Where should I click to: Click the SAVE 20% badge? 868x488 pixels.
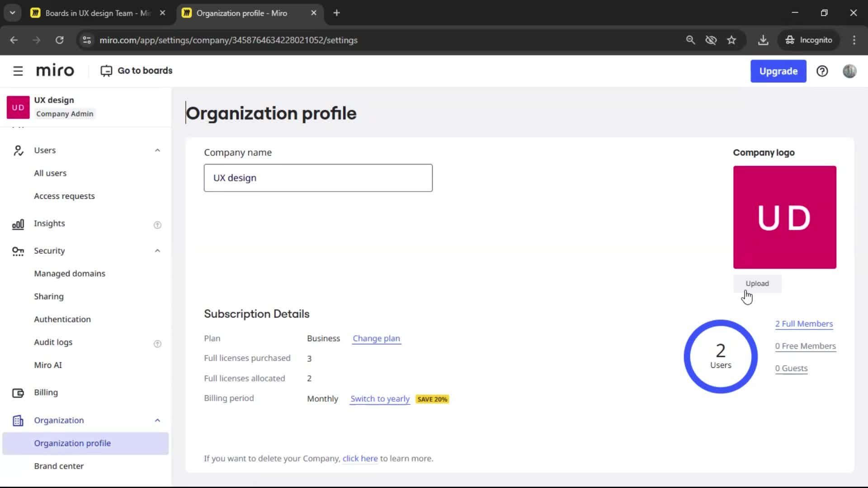point(432,399)
